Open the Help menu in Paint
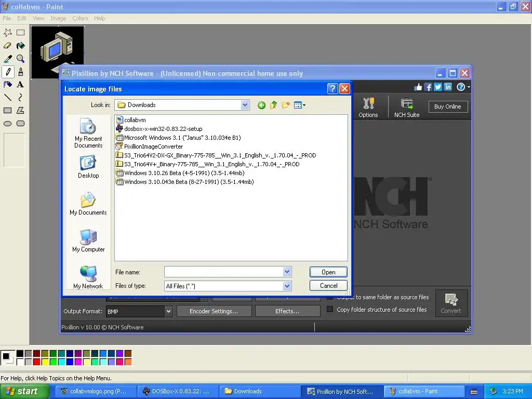 click(99, 18)
